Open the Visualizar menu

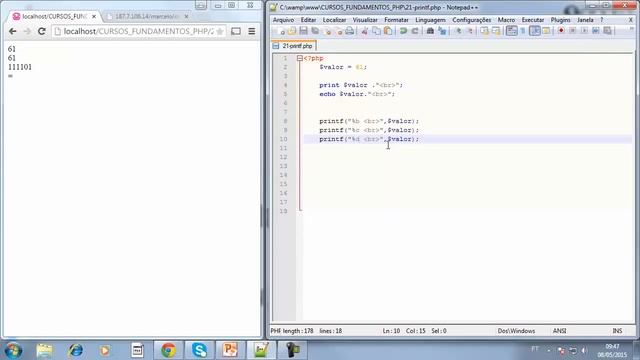pos(365,20)
